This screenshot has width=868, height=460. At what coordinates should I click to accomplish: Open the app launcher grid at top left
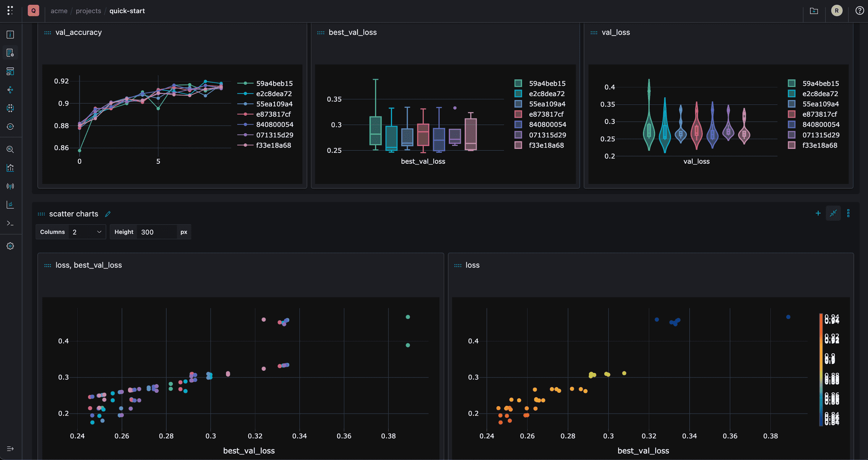click(x=10, y=10)
